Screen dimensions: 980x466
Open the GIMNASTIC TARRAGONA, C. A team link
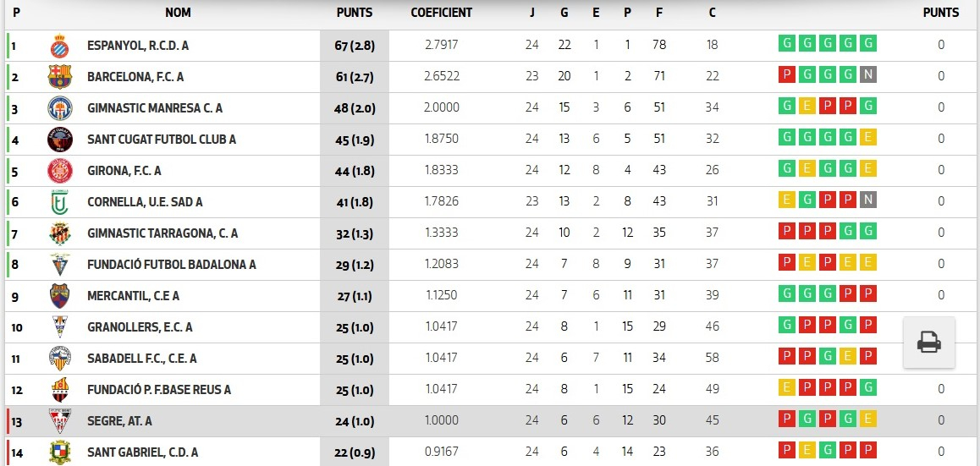click(x=162, y=233)
